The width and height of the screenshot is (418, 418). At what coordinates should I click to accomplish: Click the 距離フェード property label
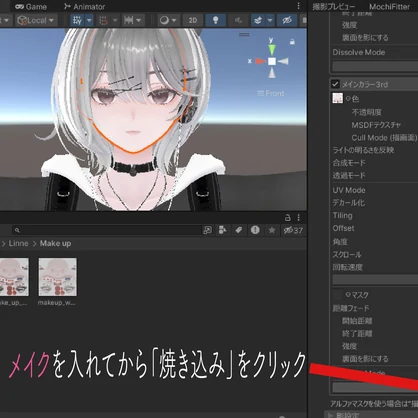click(351, 308)
